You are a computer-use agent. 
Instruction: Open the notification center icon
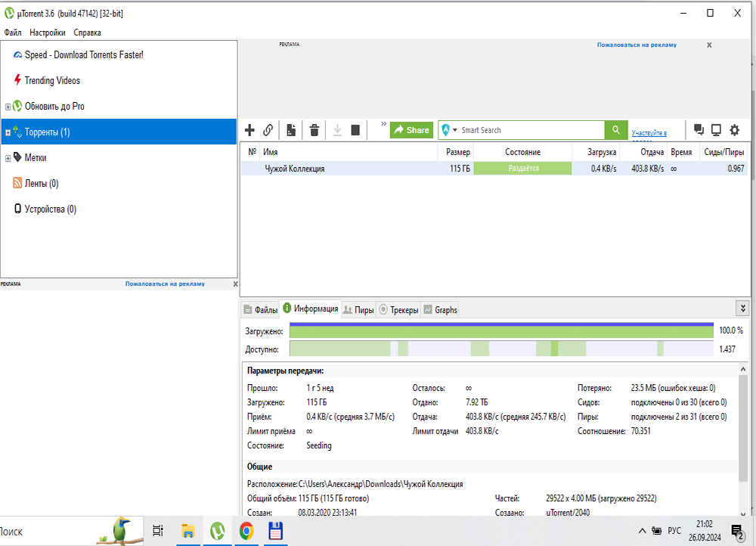click(x=738, y=532)
